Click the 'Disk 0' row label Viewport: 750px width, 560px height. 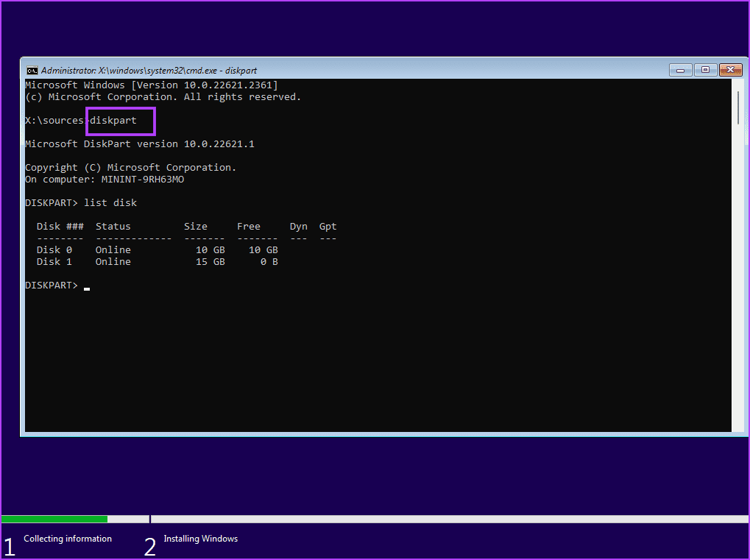(54, 250)
